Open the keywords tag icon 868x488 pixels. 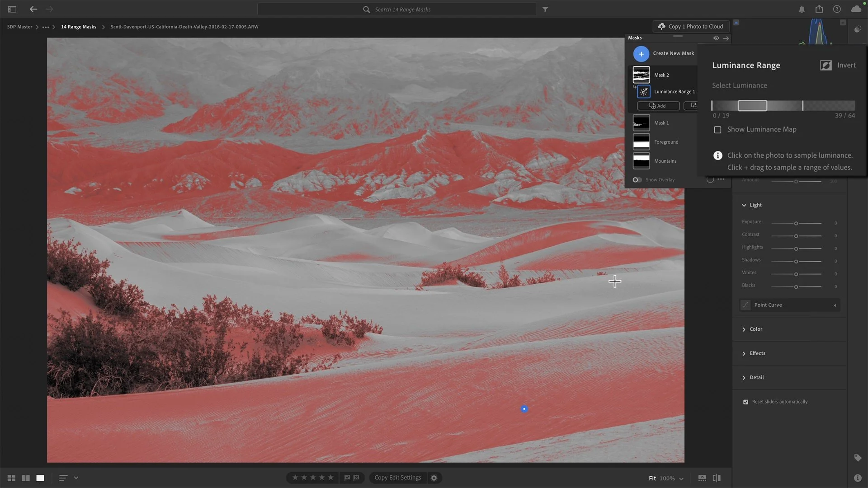coord(858,458)
